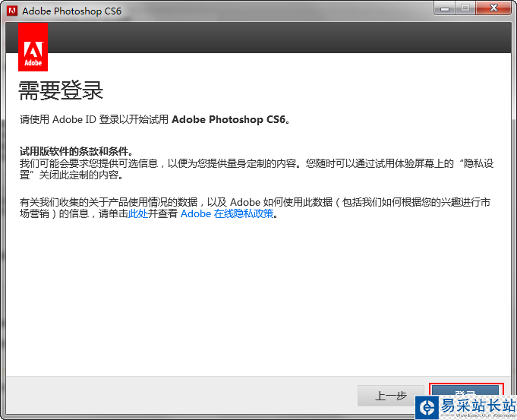Click the red Adobe logo
Viewport: 517px width, 420px height.
[33, 47]
